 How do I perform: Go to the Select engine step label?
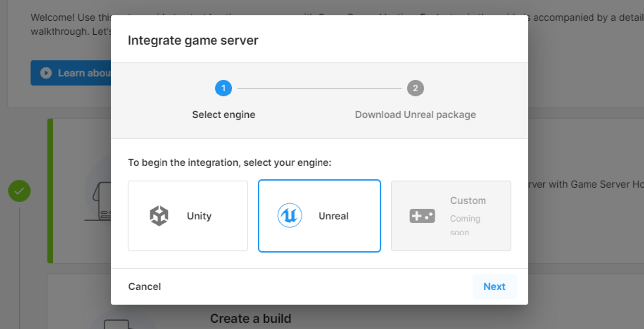tap(223, 115)
